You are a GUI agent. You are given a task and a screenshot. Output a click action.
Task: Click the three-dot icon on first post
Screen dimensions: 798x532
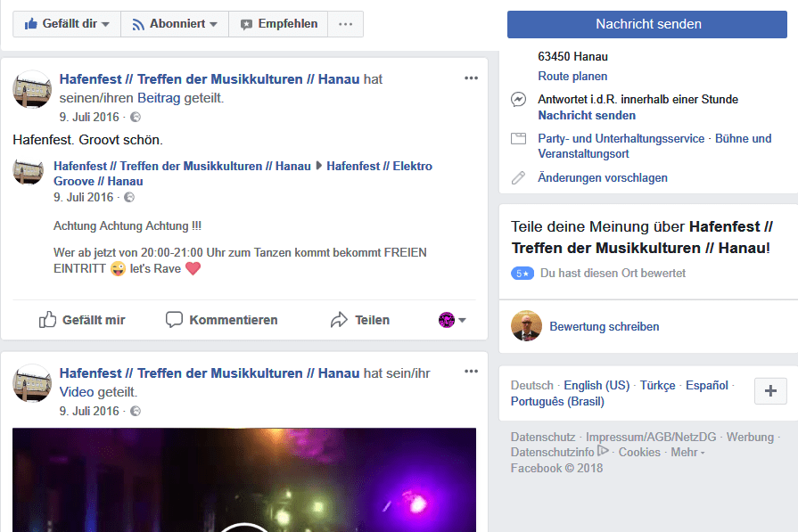(x=472, y=78)
